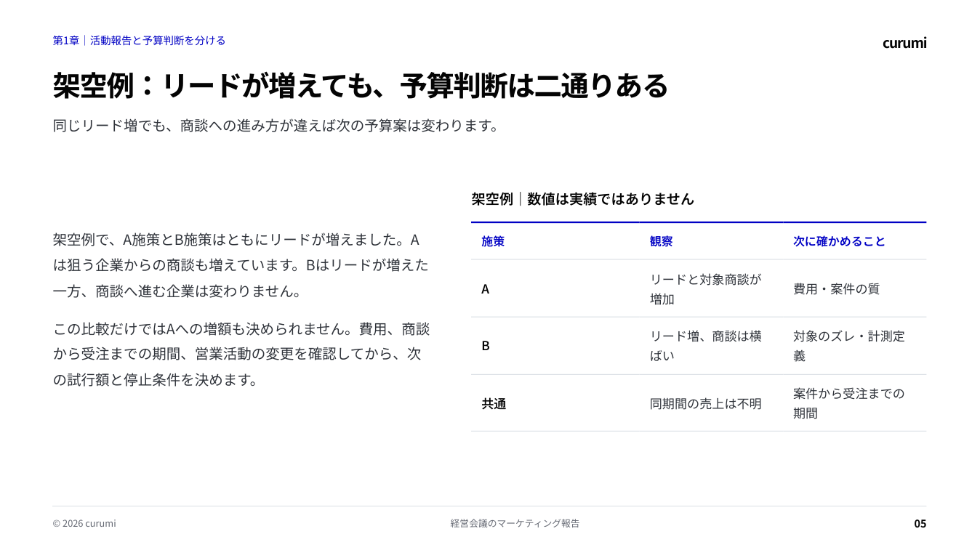Click the paragraph beginning この比較だけではAへの増額
The height and width of the screenshot is (550, 980).
click(241, 354)
